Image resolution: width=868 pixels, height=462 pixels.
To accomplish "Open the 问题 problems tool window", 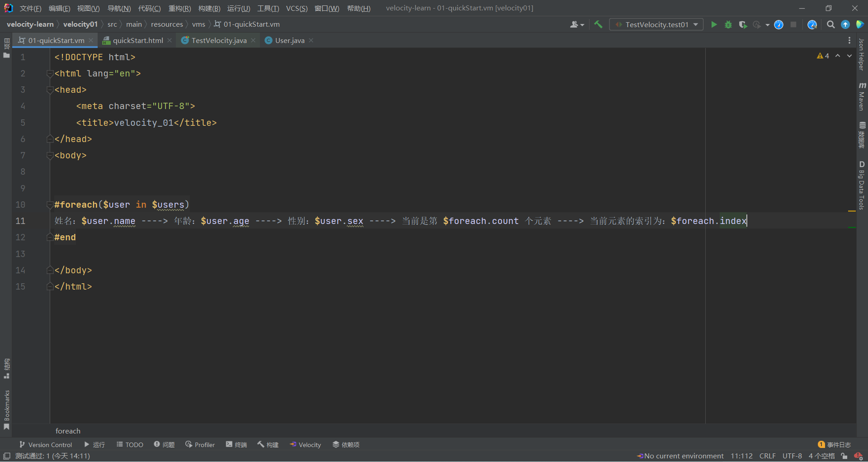I will click(164, 445).
